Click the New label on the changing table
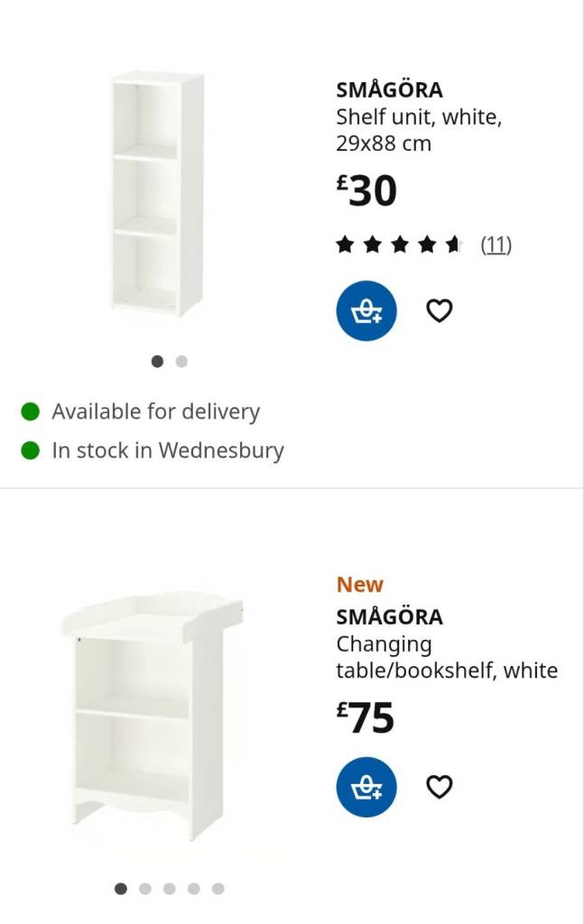 [359, 584]
